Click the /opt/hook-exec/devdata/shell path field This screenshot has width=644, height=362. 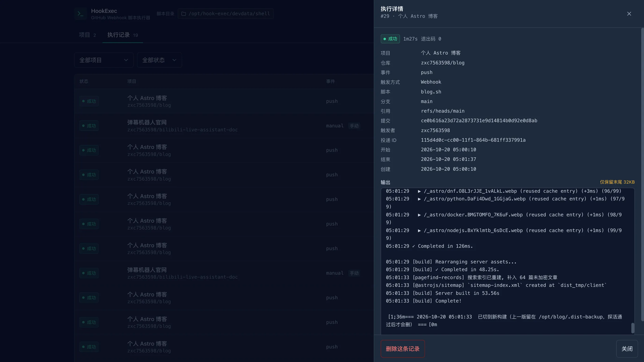[x=226, y=14]
